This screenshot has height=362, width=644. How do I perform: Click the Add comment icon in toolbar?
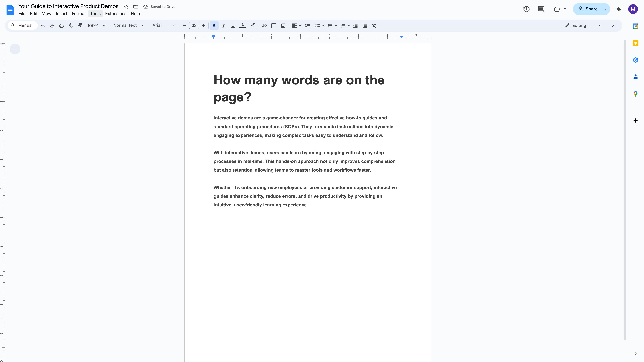pyautogui.click(x=274, y=26)
